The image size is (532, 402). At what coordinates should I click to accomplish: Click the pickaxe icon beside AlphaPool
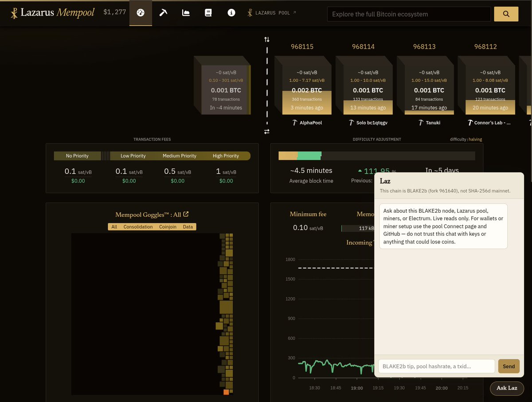(294, 123)
